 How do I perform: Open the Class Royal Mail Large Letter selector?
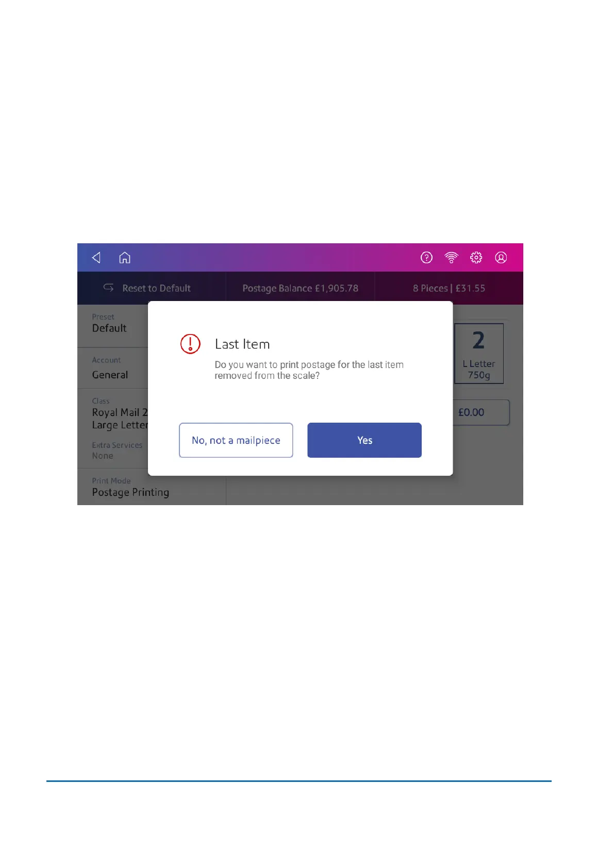pyautogui.click(x=113, y=414)
